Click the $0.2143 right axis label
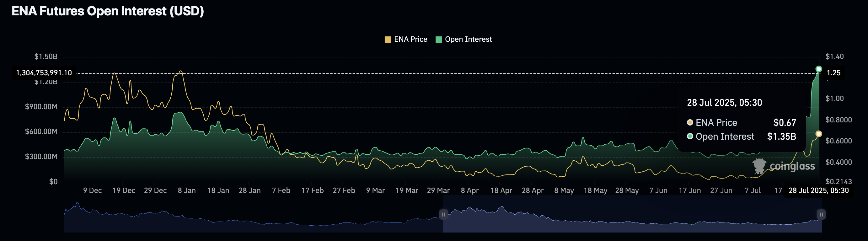Image resolution: width=868 pixels, height=241 pixels. click(x=839, y=182)
